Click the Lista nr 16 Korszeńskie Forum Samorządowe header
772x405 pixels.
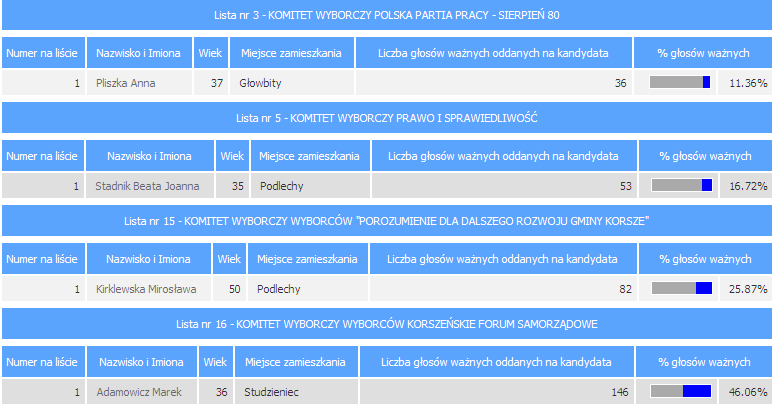386,324
